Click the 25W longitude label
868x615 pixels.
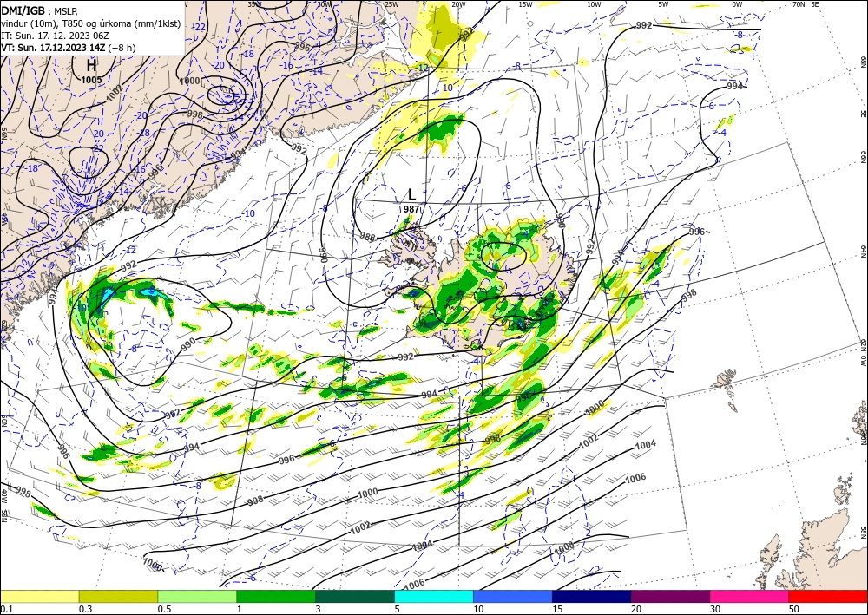click(391, 4)
